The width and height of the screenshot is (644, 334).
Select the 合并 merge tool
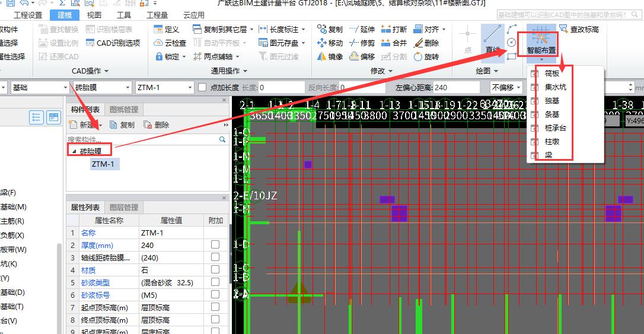(x=394, y=43)
